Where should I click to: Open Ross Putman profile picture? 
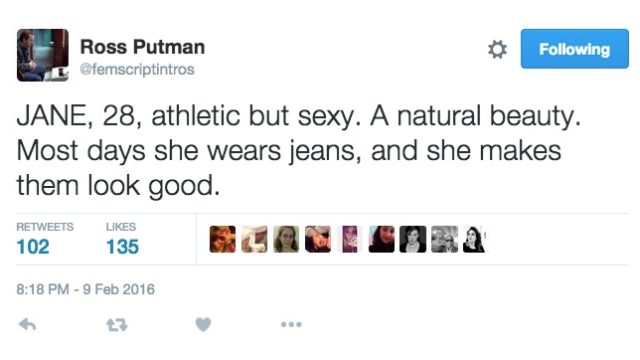click(x=43, y=55)
